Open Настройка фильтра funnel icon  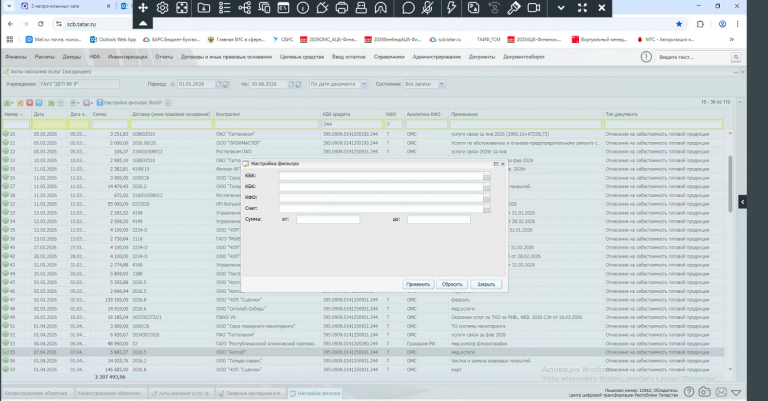tap(99, 102)
